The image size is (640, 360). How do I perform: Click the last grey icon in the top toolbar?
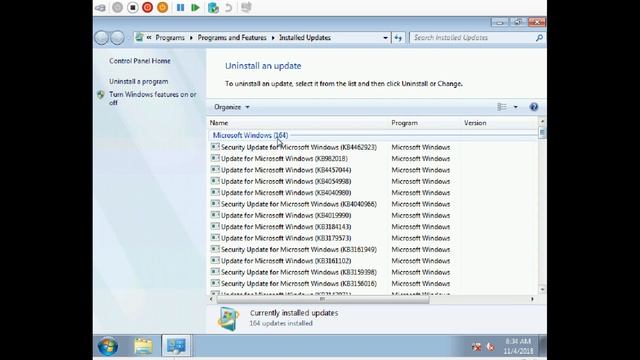pos(246,7)
